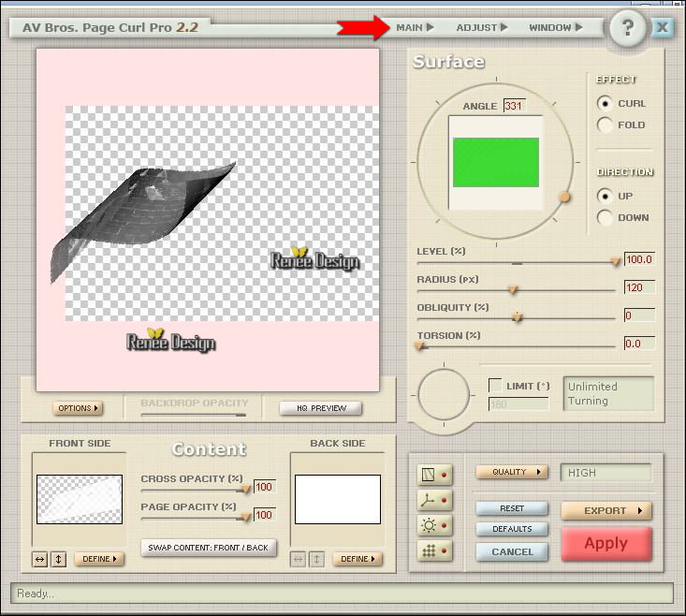Click the BACKDROP OPACITY slider
Viewport: 686px width, 616px height.
[194, 415]
